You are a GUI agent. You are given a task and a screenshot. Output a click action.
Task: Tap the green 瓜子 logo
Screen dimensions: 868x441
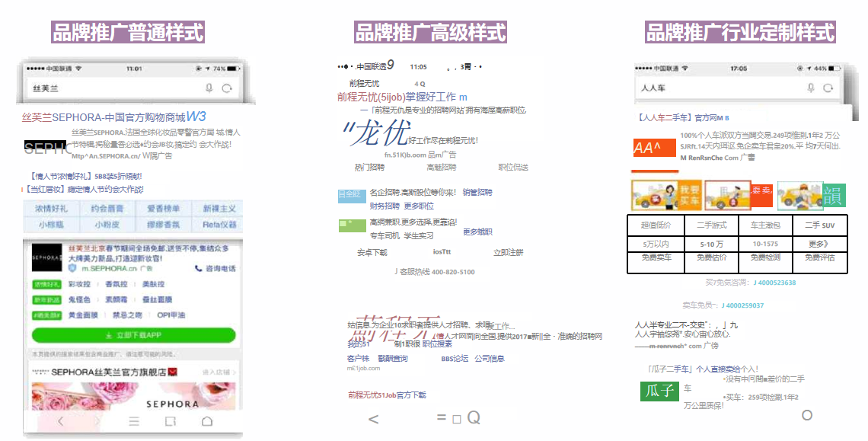tap(659, 391)
